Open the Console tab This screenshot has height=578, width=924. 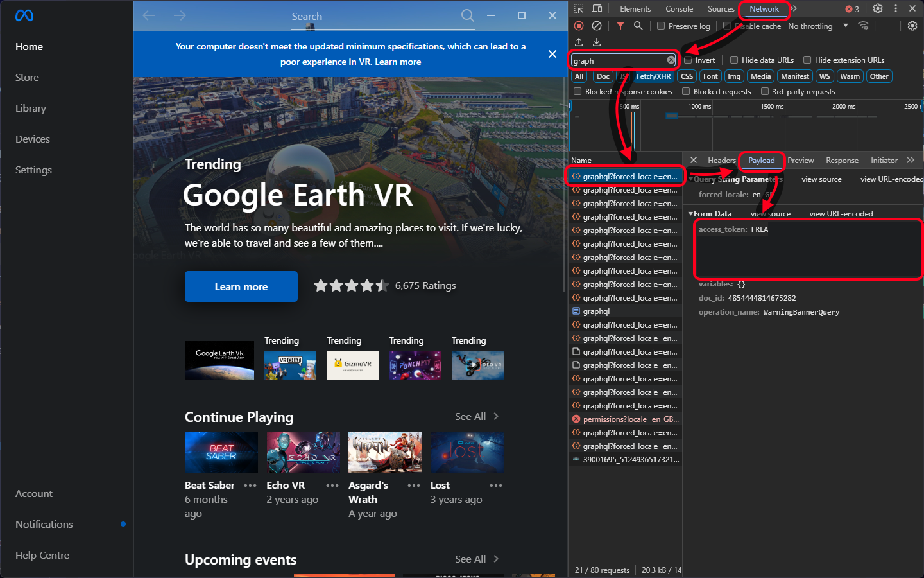679,8
